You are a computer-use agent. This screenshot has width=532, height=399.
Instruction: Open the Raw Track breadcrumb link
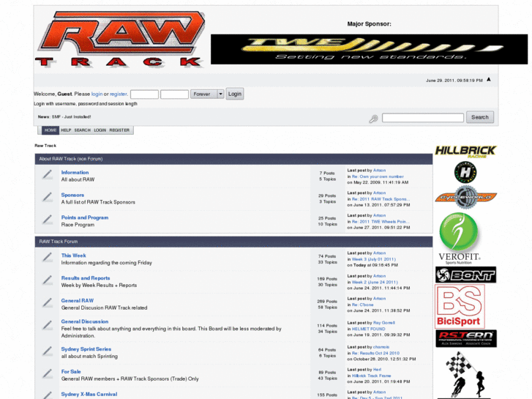[45, 146]
